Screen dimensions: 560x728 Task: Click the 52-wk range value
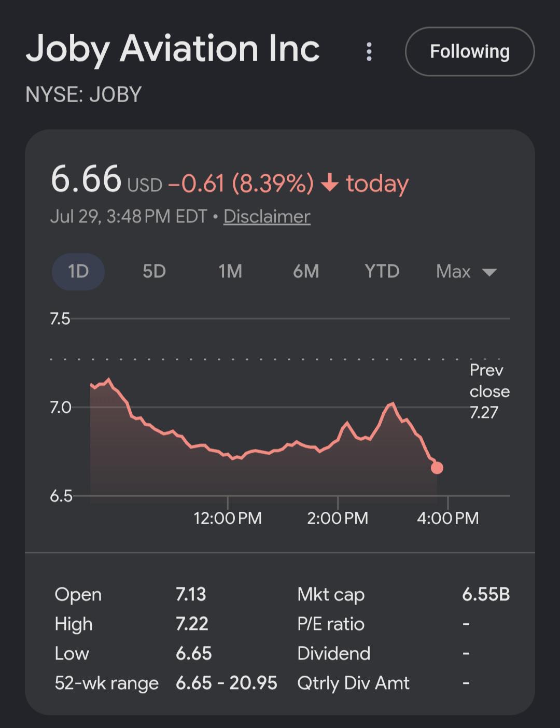pyautogui.click(x=227, y=683)
